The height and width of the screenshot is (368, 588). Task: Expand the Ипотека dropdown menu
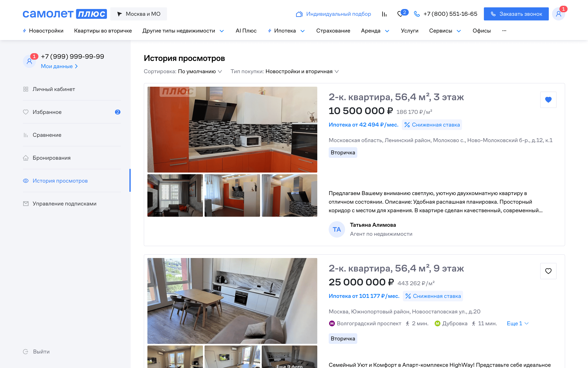pos(286,31)
